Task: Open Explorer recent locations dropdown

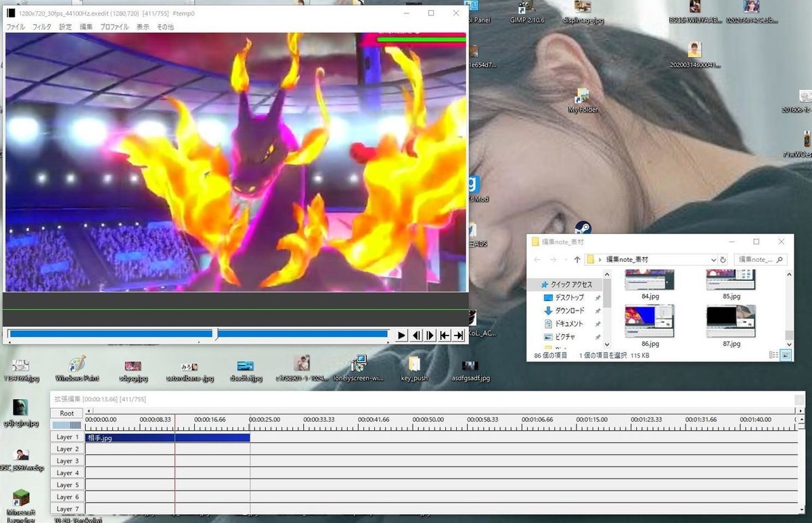Action: 566,260
